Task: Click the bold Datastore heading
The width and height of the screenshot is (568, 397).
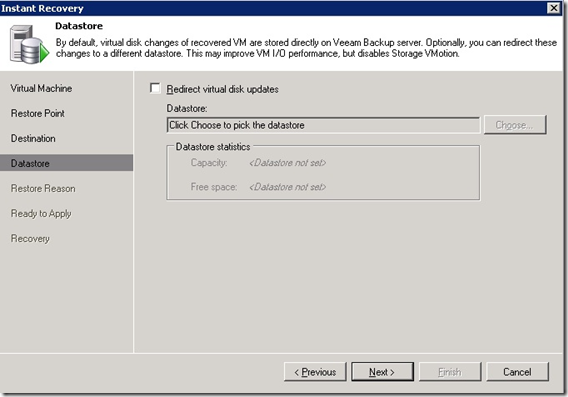Action: (79, 26)
